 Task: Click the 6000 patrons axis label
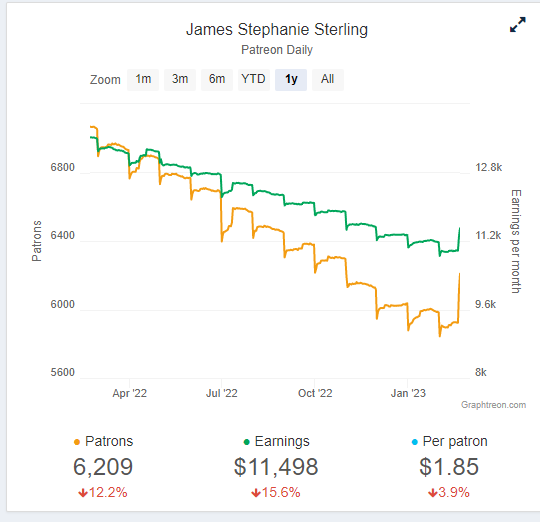[62, 305]
